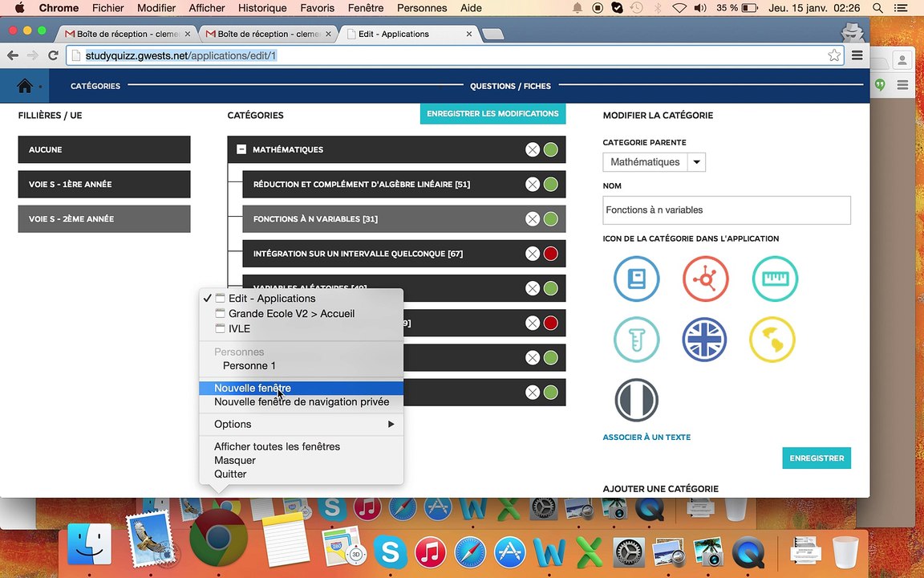Viewport: 924px width, 578px height.
Task: Click the Enregistrer button
Action: pyautogui.click(x=817, y=458)
